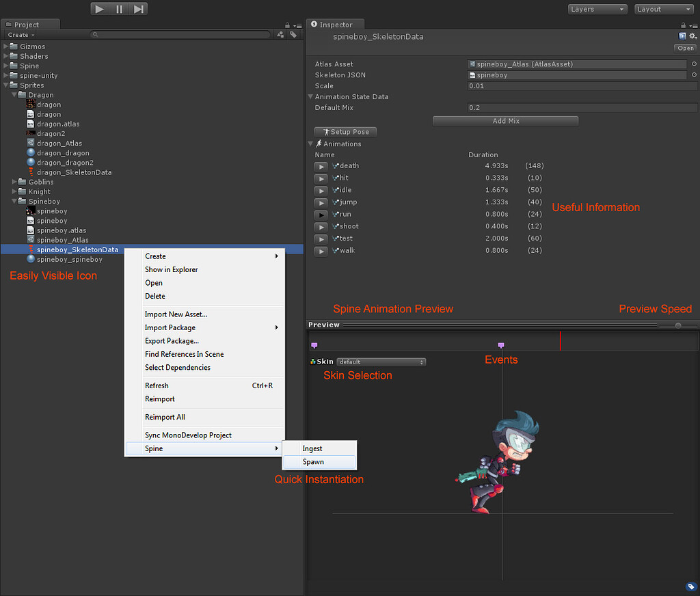The width and height of the screenshot is (700, 596).
Task: Open the Inspector gear settings icon
Action: point(692,36)
